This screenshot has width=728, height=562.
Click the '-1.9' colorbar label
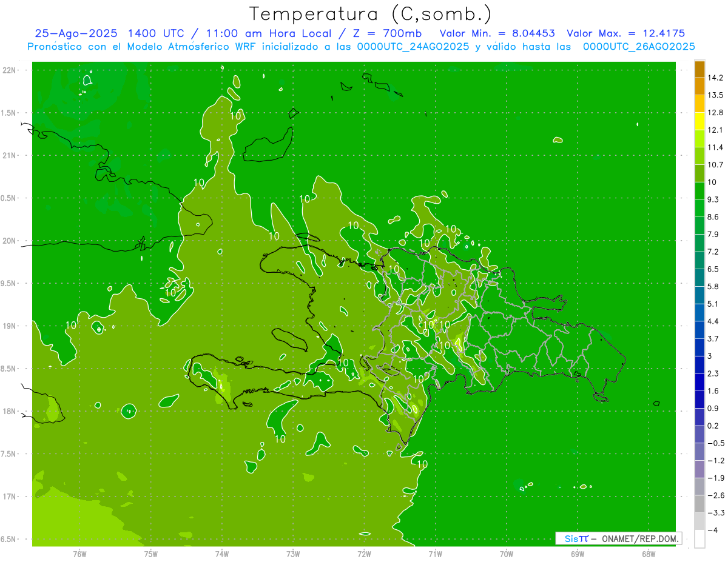pos(716,478)
